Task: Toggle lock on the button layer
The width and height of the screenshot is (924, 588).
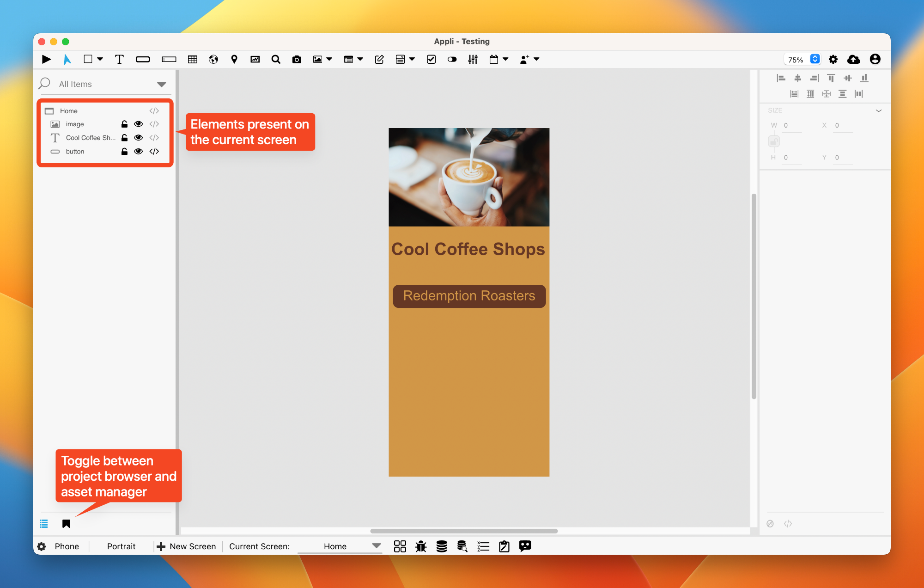Action: click(x=124, y=151)
